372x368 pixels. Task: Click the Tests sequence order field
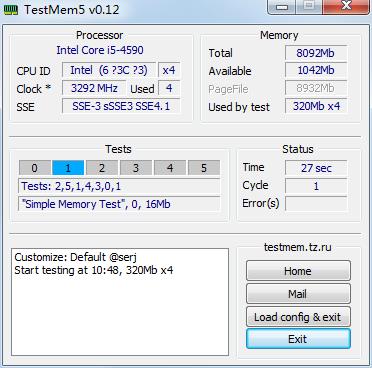click(x=119, y=186)
